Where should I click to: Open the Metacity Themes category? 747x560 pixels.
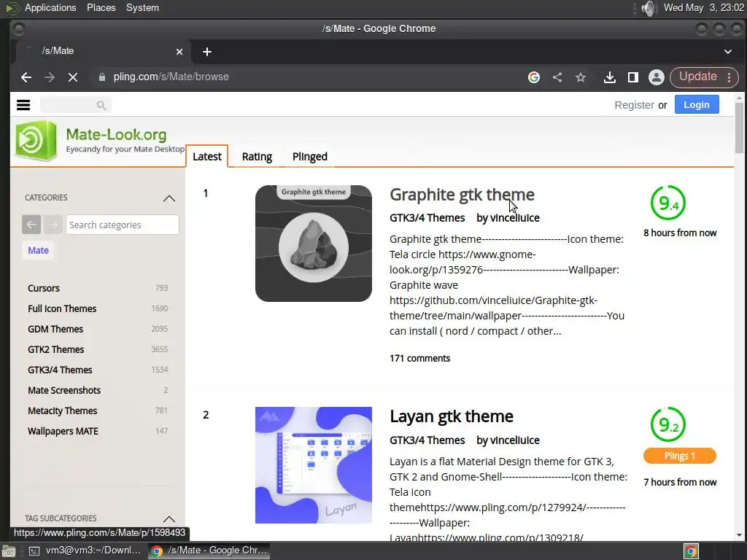coord(63,411)
